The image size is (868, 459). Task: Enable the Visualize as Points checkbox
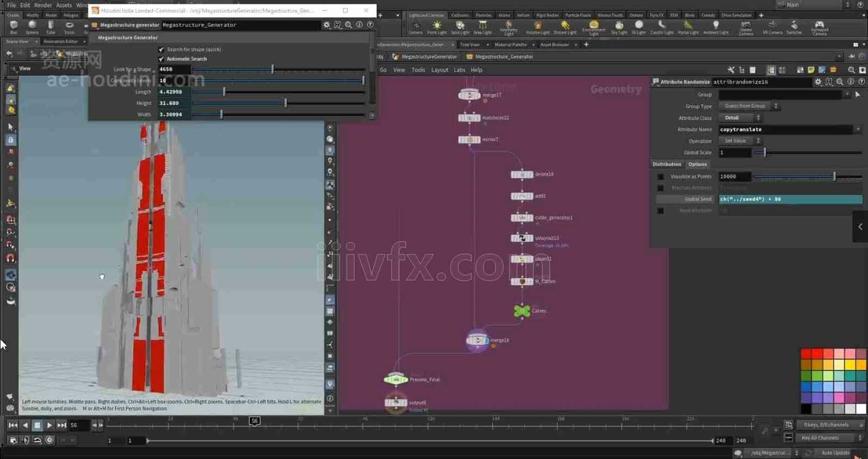(660, 177)
